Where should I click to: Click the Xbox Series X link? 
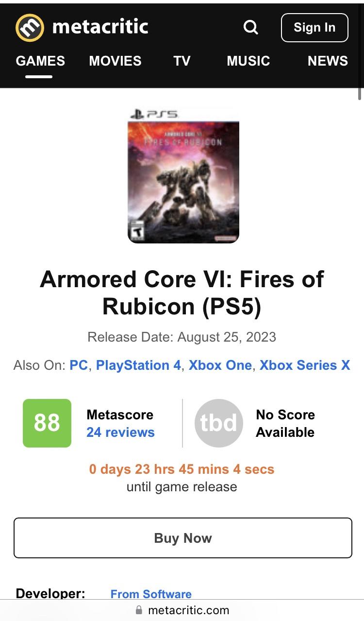click(x=305, y=365)
